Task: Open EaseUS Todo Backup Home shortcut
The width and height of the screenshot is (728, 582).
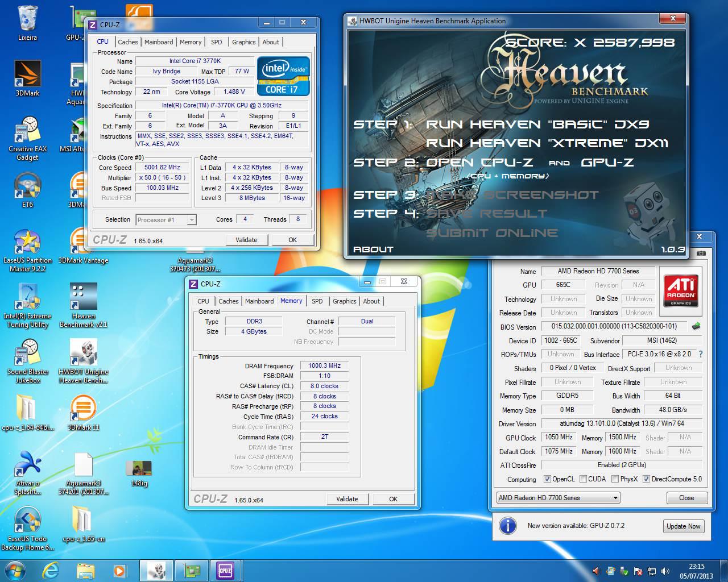Action: (x=27, y=529)
